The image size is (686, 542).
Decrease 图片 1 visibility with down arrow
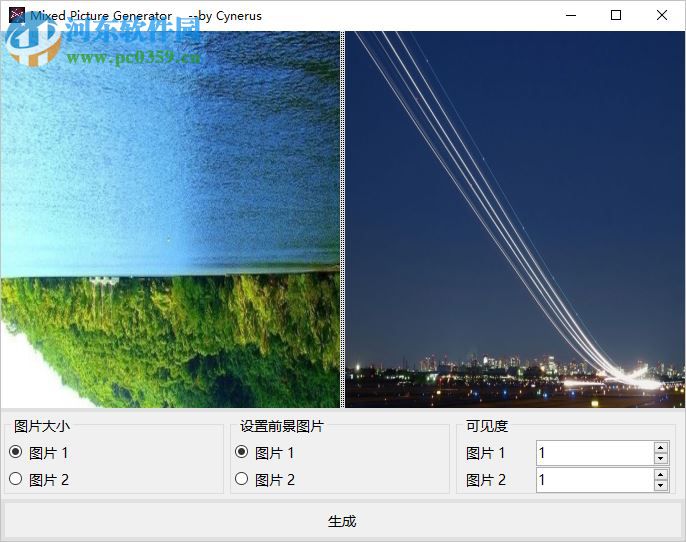coord(661,459)
